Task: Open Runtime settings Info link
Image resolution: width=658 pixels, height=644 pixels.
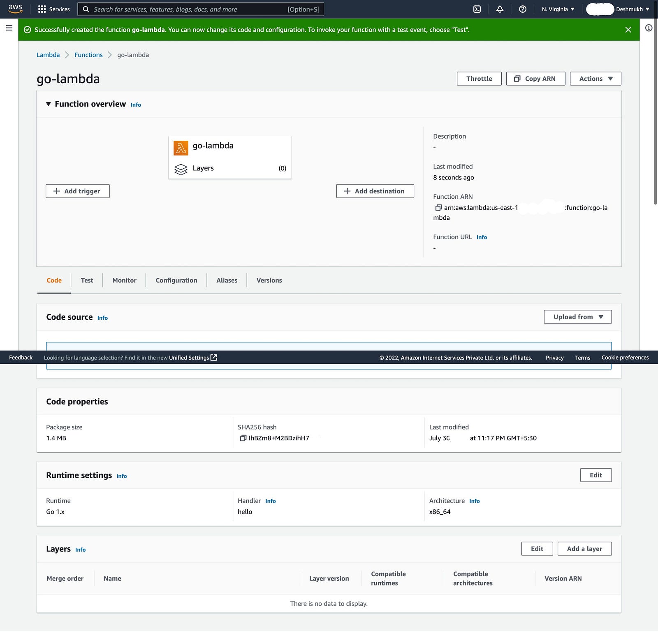Action: [121, 476]
